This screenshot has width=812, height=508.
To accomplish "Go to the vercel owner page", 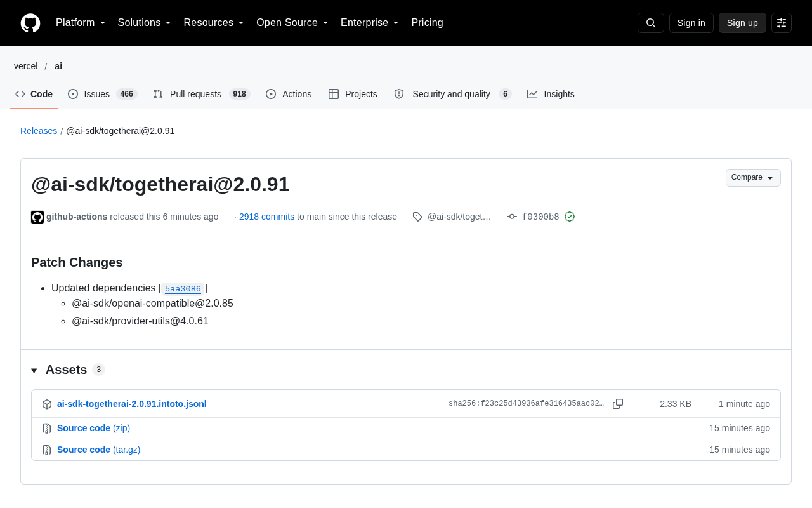I will point(26,66).
